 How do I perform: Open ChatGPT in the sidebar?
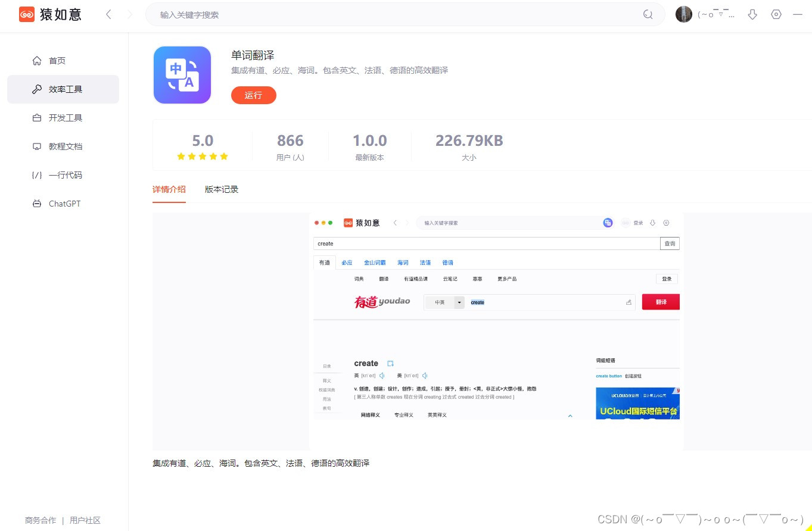(x=63, y=204)
